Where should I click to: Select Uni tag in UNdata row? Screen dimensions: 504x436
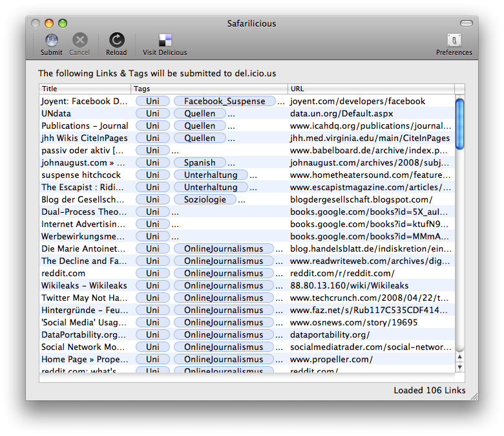tap(152, 114)
